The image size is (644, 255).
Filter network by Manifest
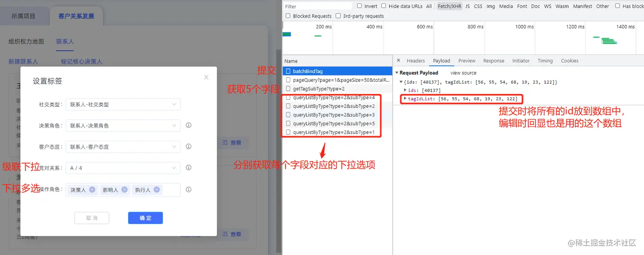pos(582,6)
